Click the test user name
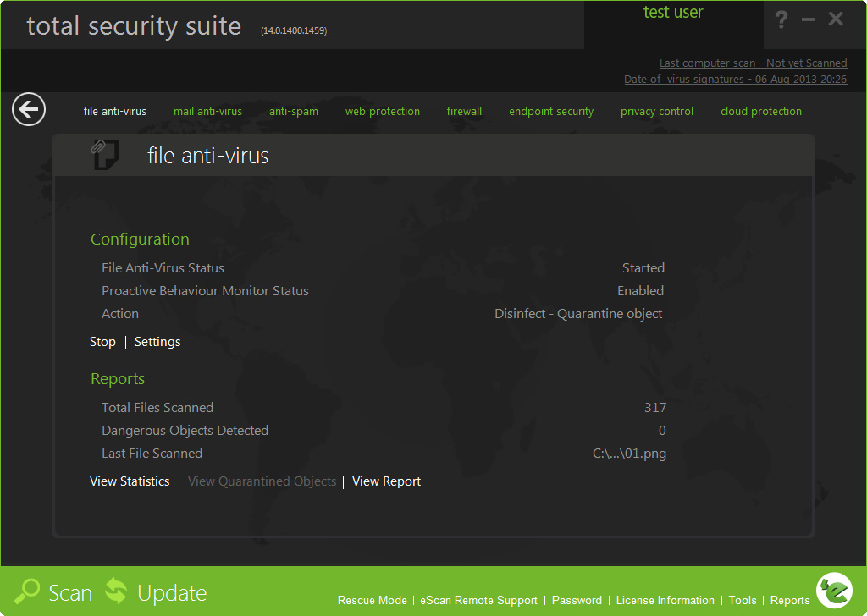The width and height of the screenshot is (867, 616). coord(673,12)
